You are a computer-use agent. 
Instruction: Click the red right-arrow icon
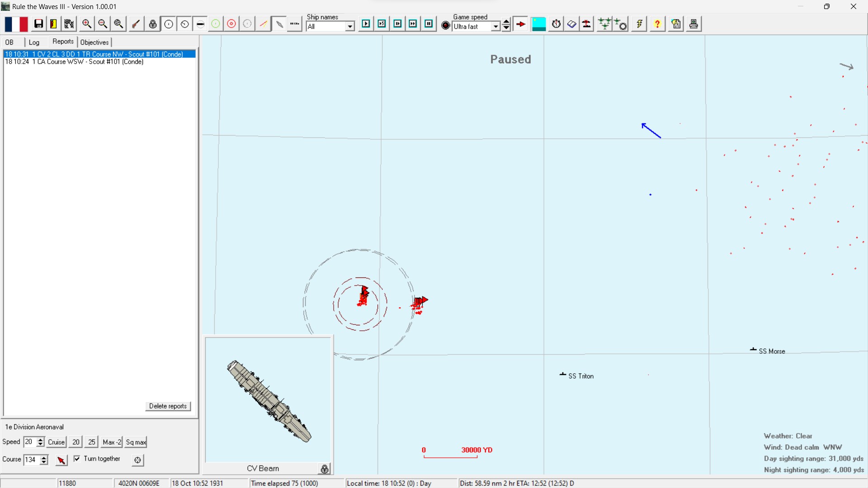(521, 24)
